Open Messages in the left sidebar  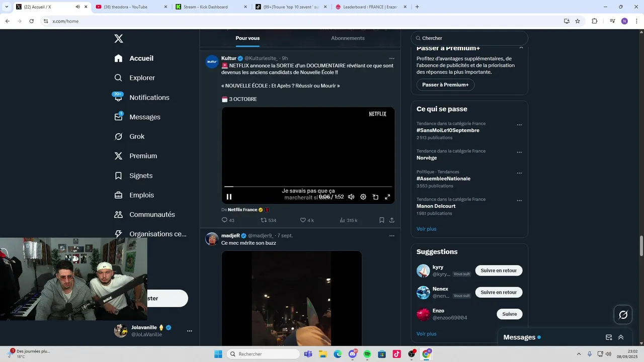137,117
